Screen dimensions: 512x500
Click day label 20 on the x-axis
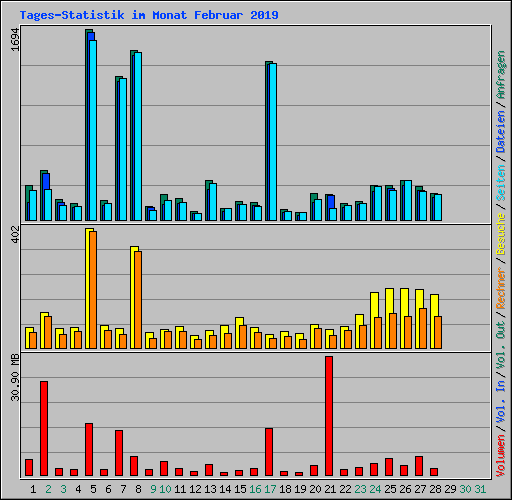(x=315, y=489)
